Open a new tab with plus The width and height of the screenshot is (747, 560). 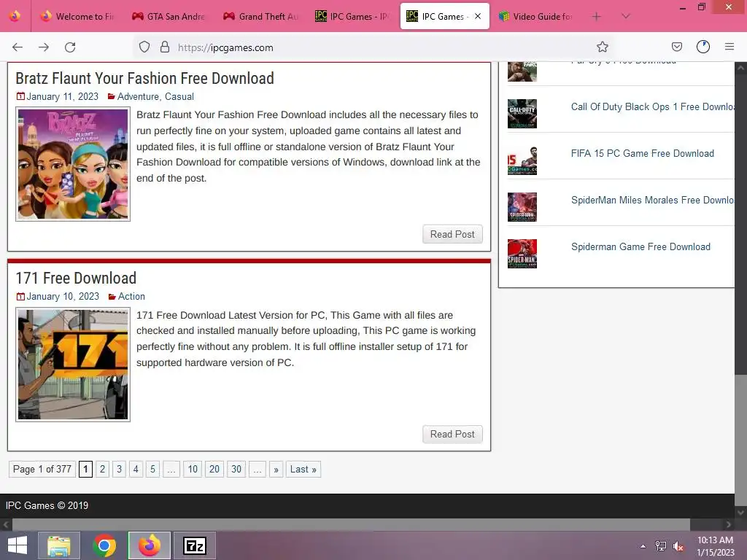[x=596, y=17]
